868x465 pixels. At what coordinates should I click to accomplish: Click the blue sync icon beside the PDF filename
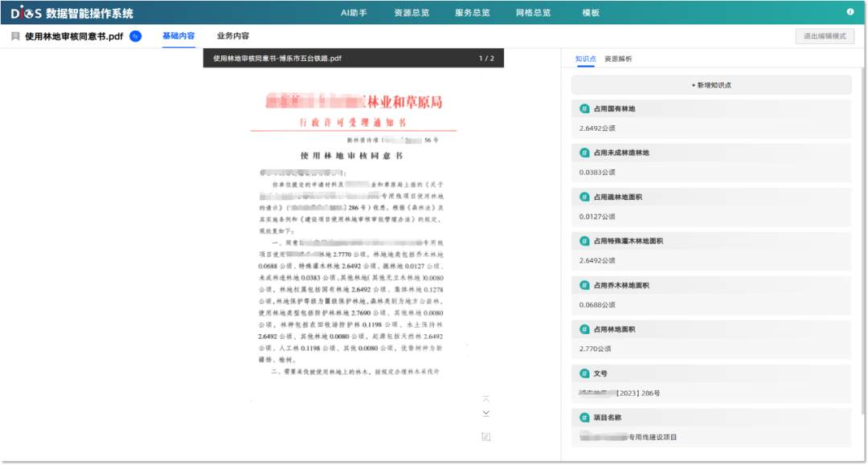click(135, 35)
